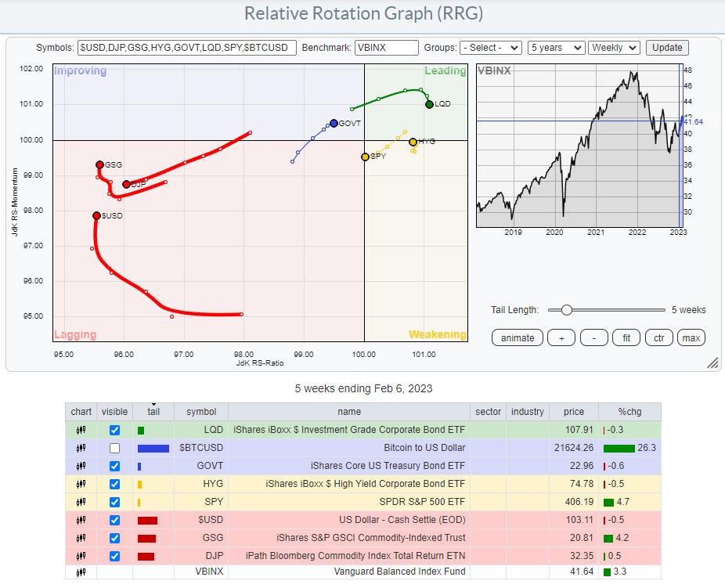Start the animate button
This screenshot has height=588, width=725.
click(x=518, y=337)
